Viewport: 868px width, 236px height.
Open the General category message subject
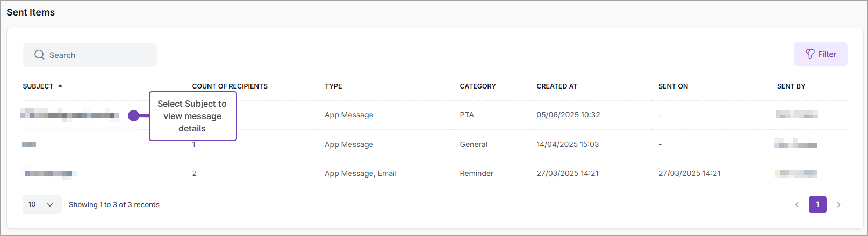pyautogui.click(x=29, y=144)
